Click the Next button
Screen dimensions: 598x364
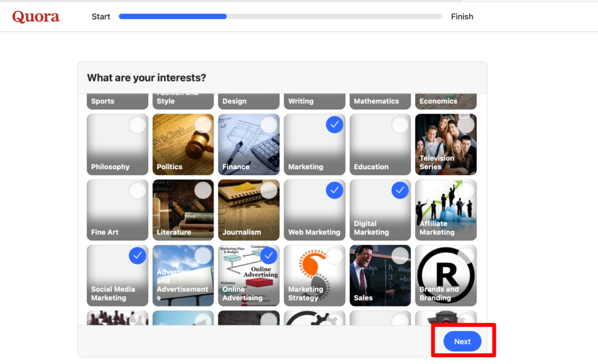[462, 341]
